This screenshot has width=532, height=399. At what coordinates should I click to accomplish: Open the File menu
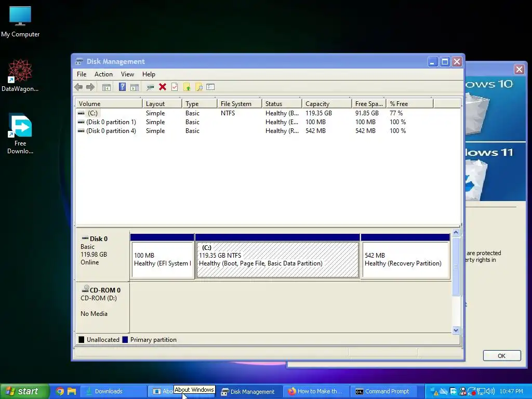[82, 74]
